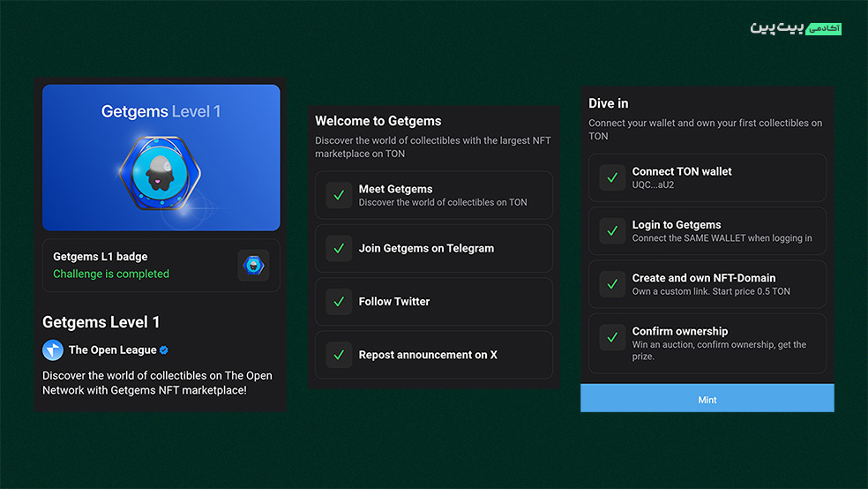868x489 pixels.
Task: Select the Create and own NFT-Domain title
Action: pos(704,277)
